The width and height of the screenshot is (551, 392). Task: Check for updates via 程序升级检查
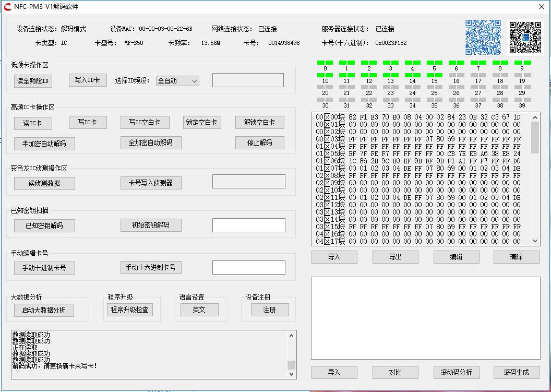(131, 310)
